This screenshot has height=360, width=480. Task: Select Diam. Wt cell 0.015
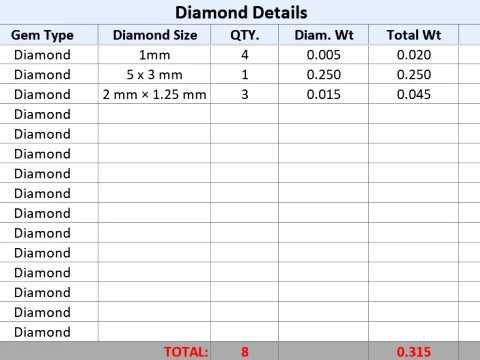tap(324, 94)
